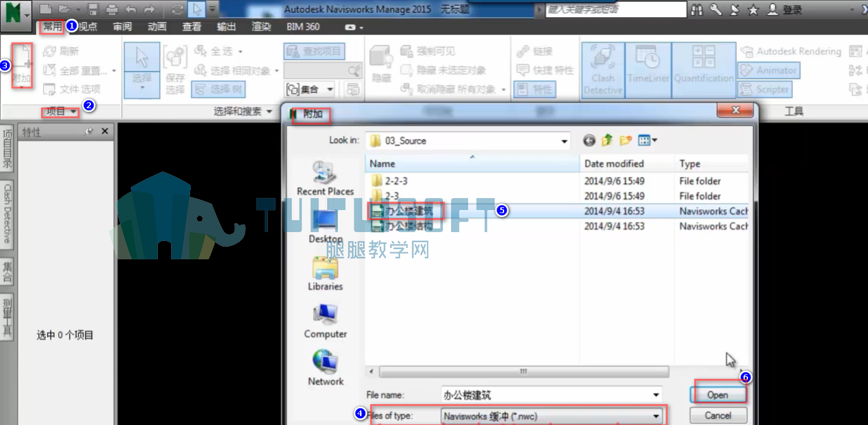Start the Animator tool
Viewport: 868px width, 425px height.
pos(769,71)
